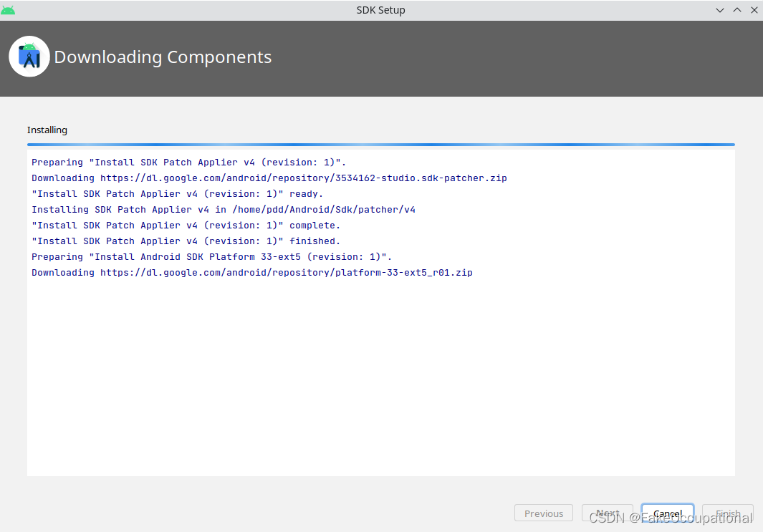Click the log line ending in "finished."

point(186,241)
